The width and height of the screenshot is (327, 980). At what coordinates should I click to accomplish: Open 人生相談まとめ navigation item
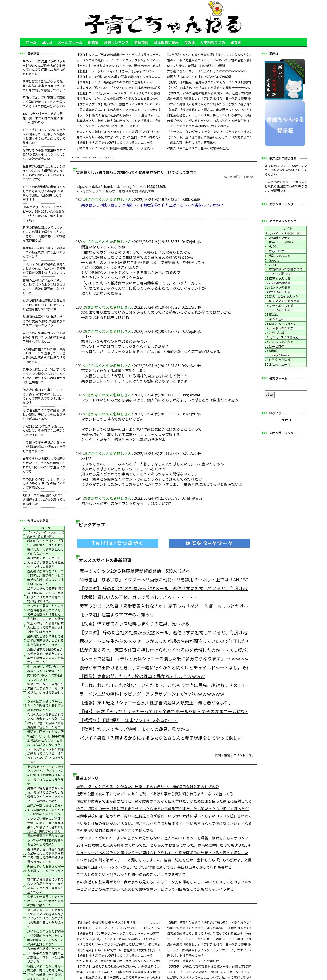212,42
